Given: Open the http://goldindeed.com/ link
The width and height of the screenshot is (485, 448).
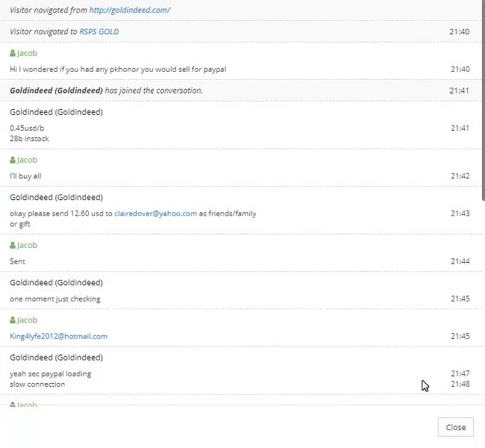Looking at the screenshot, I should coord(130,10).
